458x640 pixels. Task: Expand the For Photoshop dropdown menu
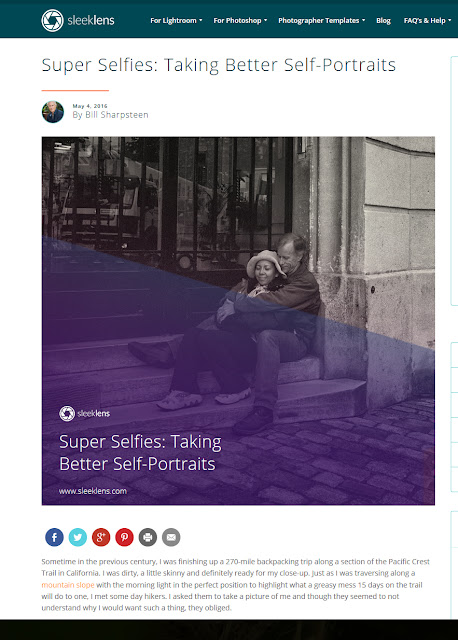(240, 20)
